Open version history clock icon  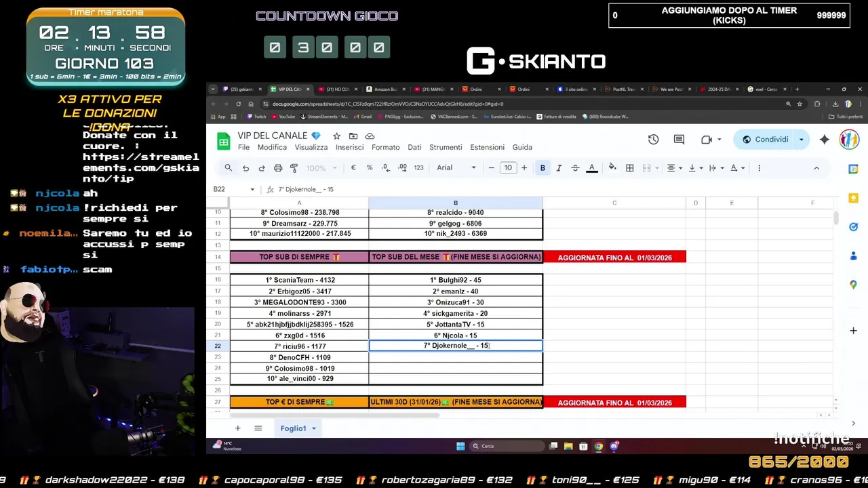[x=653, y=140]
